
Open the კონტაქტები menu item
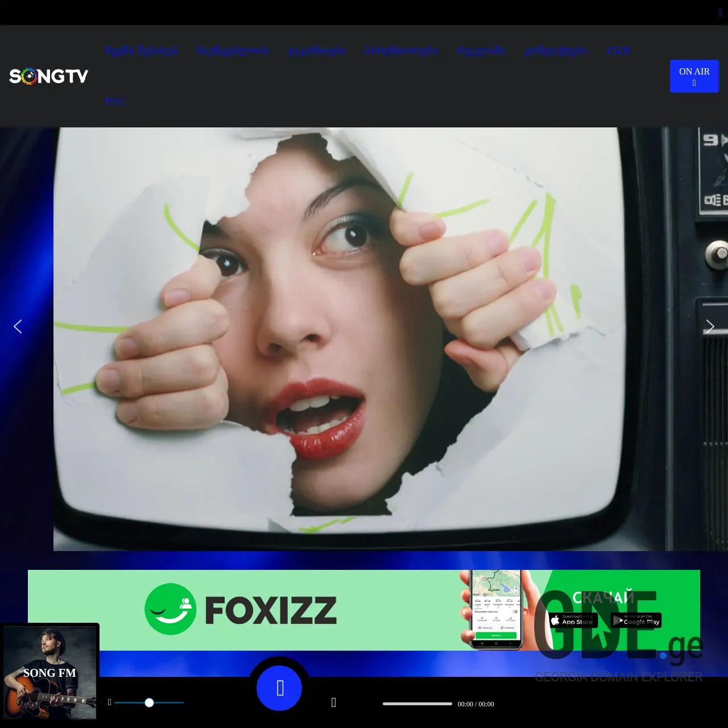point(556,51)
